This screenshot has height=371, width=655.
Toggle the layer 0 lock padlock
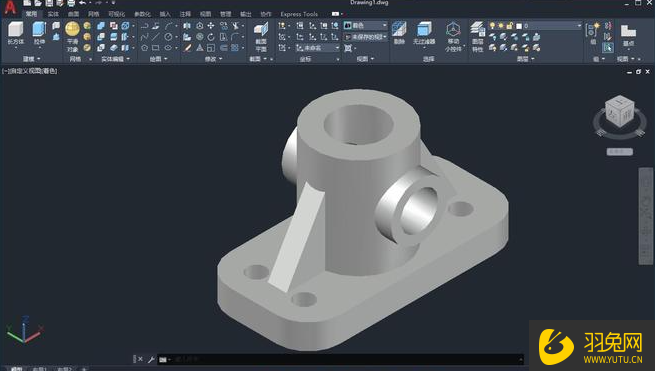[x=510, y=26]
